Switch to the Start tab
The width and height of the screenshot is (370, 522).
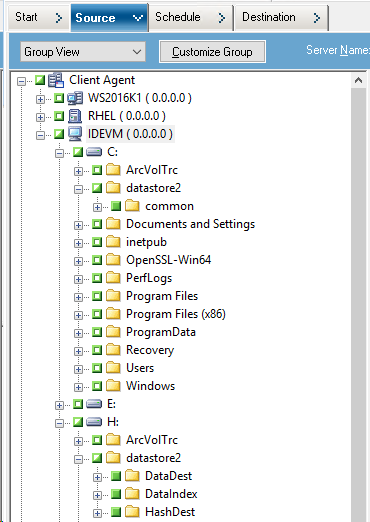click(39, 17)
